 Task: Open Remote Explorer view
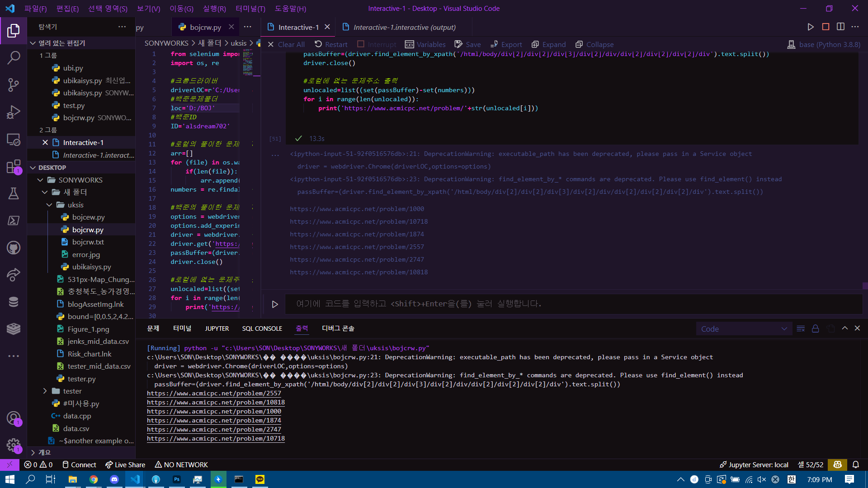point(14,139)
